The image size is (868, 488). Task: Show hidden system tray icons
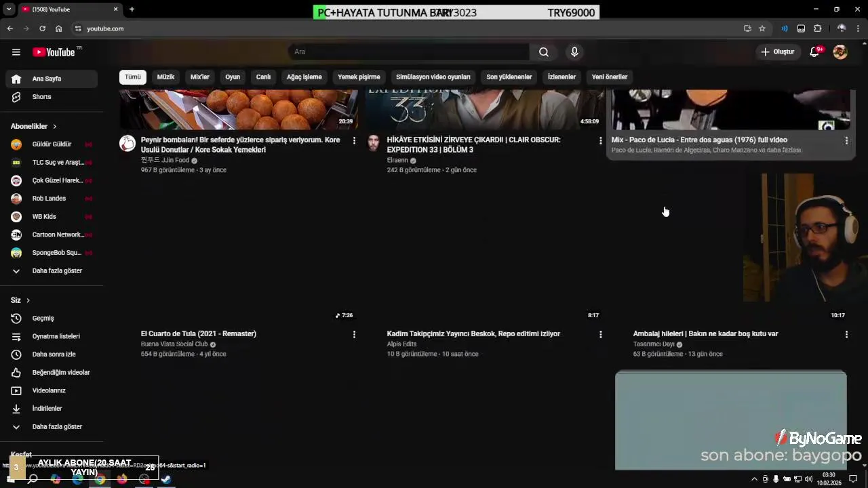click(x=753, y=479)
